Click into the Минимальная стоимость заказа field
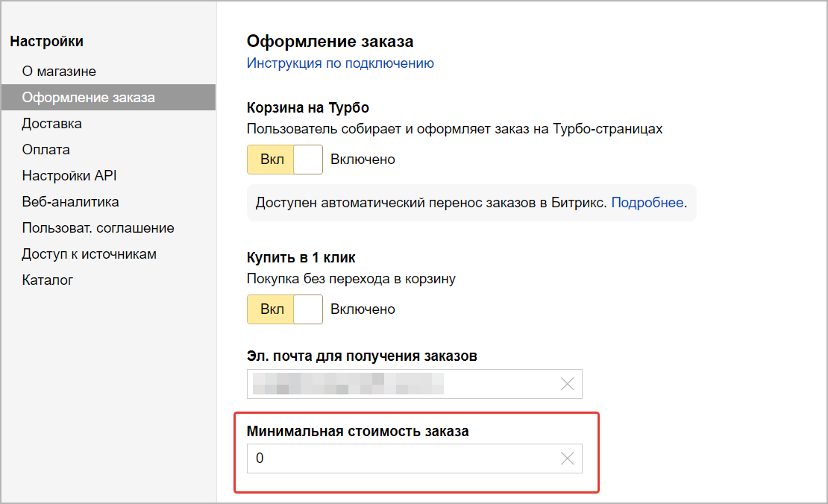The image size is (828, 504). pyautogui.click(x=403, y=459)
